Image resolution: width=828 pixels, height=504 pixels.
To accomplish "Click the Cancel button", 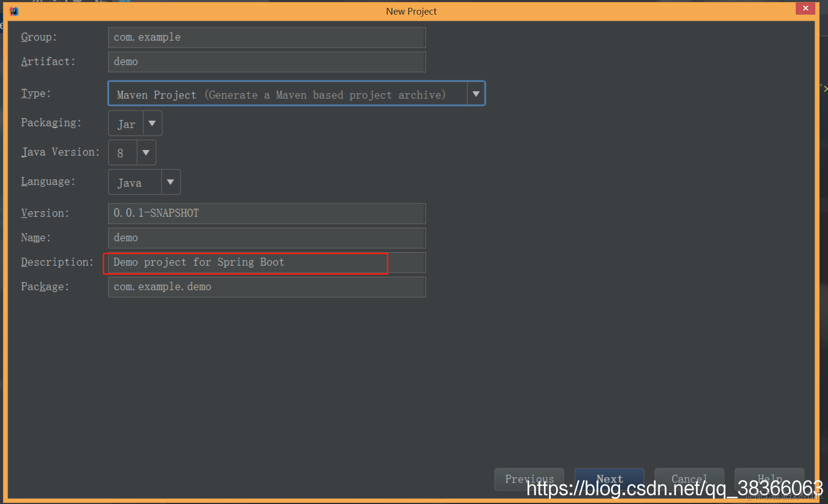I will [x=689, y=479].
